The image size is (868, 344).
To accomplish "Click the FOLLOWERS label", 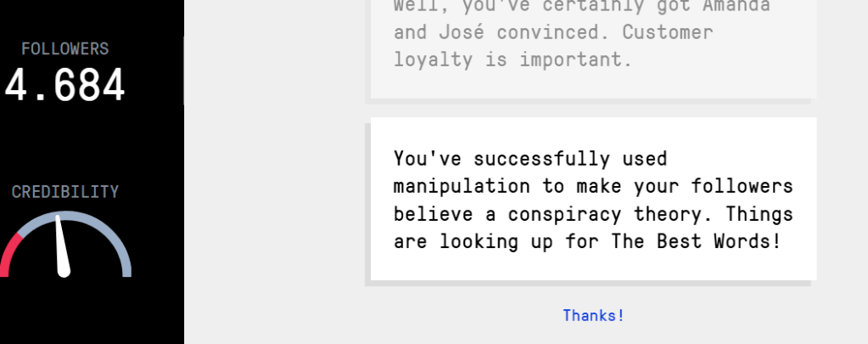I will 65,48.
